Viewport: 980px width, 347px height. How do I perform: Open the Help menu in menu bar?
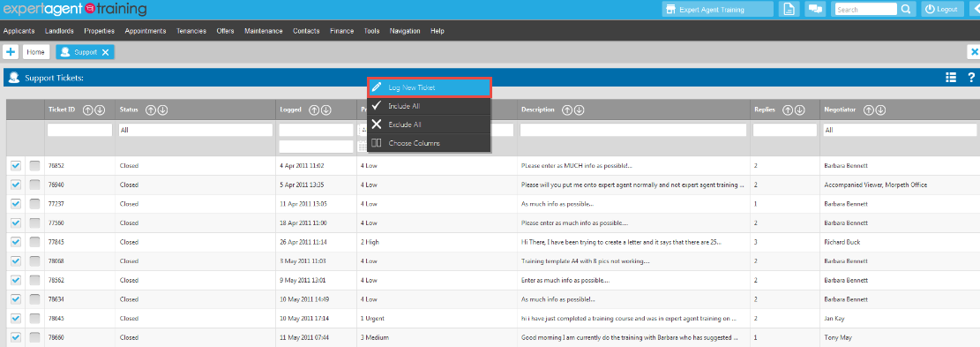tap(438, 31)
